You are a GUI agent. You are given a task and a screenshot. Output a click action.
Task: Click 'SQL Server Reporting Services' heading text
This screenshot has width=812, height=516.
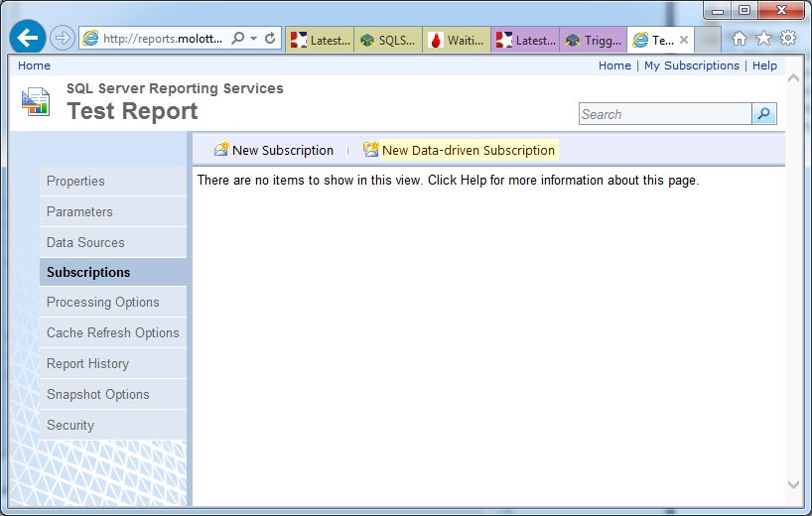click(175, 88)
